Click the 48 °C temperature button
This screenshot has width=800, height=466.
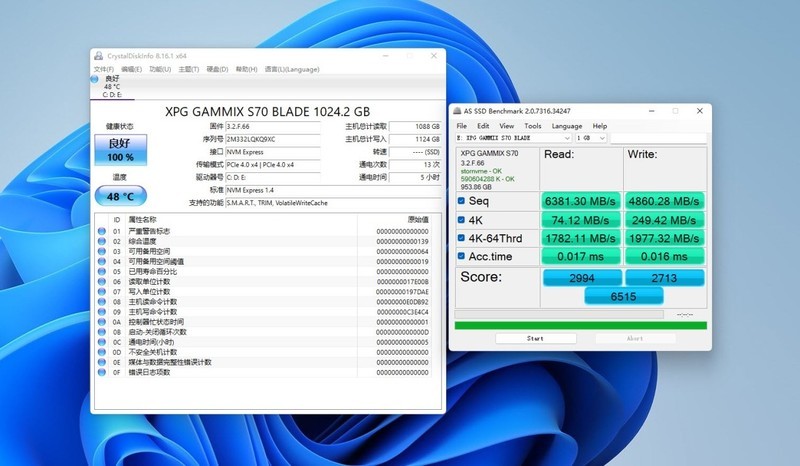coord(121,197)
